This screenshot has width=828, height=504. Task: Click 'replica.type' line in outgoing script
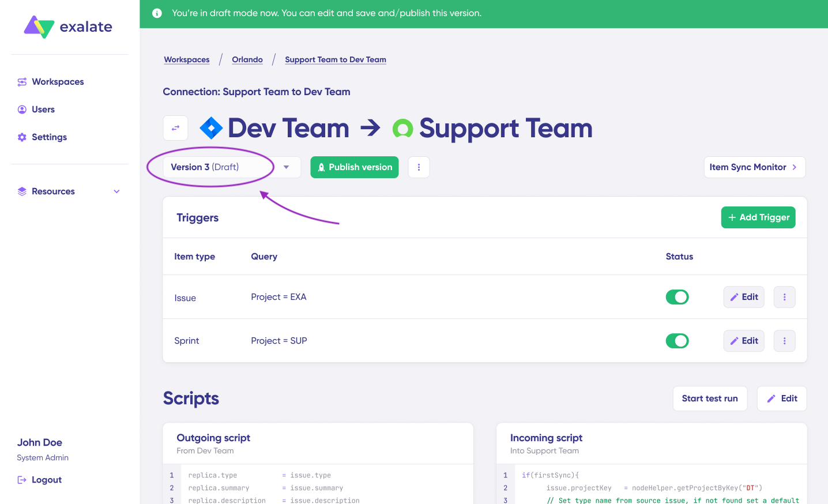[x=259, y=475]
